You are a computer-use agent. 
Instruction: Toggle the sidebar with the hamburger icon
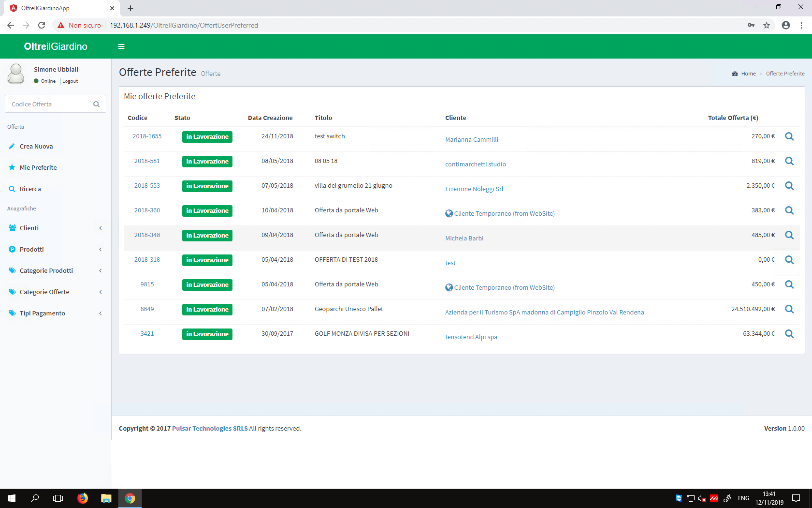(x=122, y=46)
